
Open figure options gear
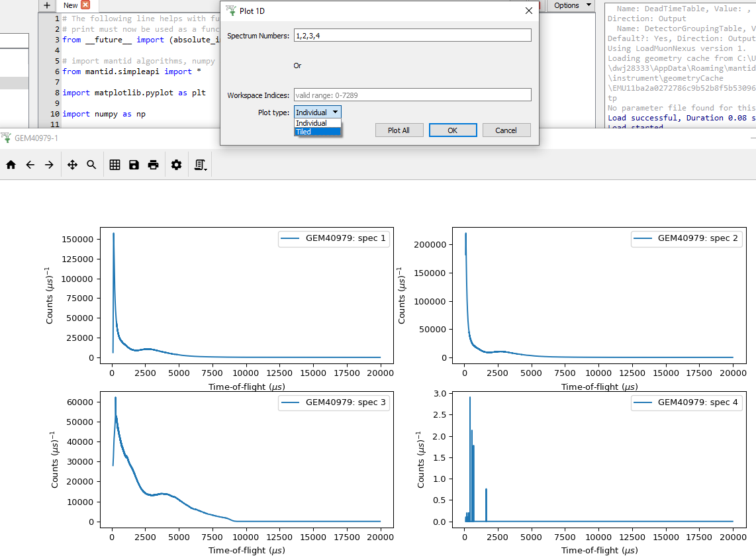coord(176,165)
